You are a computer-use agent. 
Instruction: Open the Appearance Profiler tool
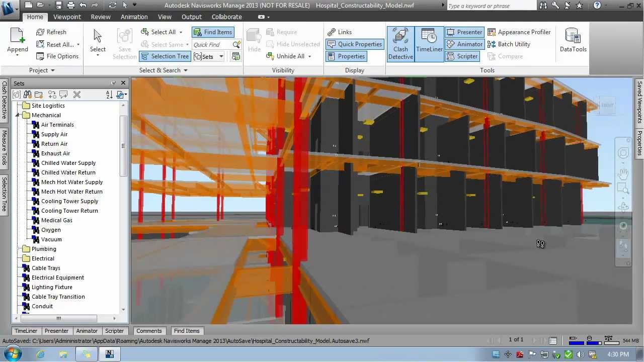point(519,32)
